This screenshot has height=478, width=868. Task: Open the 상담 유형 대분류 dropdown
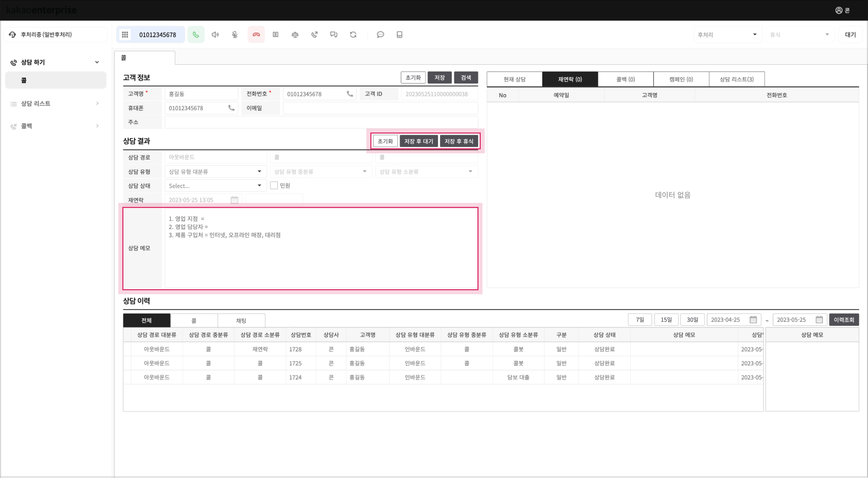pyautogui.click(x=215, y=171)
